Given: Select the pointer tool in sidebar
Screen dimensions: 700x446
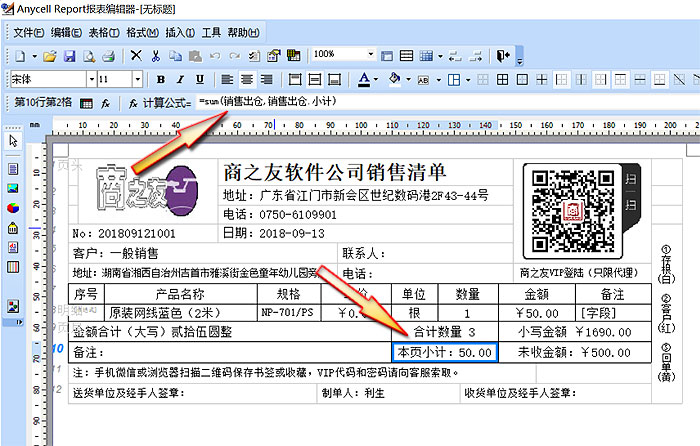Looking at the screenshot, I should coord(13,141).
